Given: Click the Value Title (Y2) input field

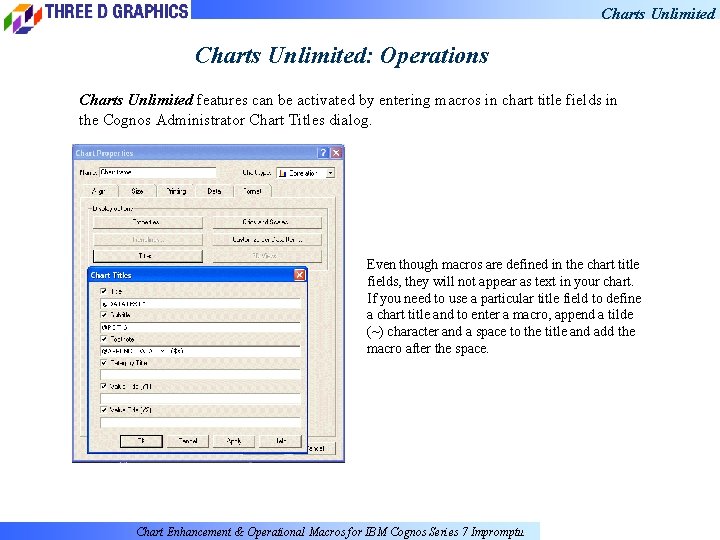Looking at the screenshot, I should [x=200, y=422].
